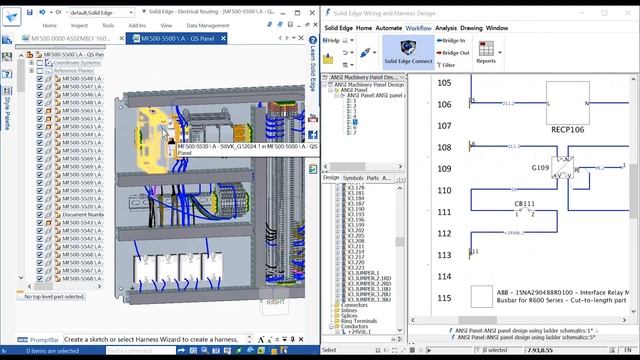Switch to the Analysis menu in Harness Design
This screenshot has height=360, width=640.
446,28
